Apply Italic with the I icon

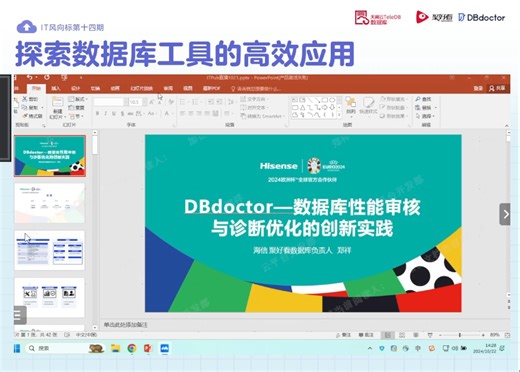click(x=106, y=114)
